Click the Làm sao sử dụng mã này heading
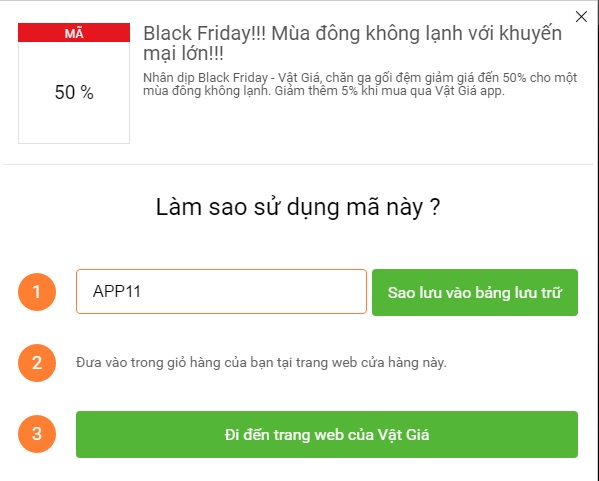 (x=298, y=207)
